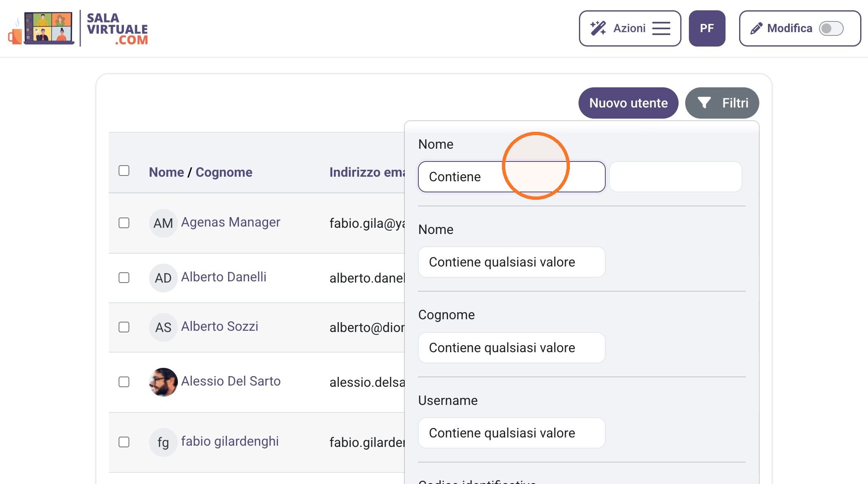Open the Azioni hamburger menu icon
Image resolution: width=868 pixels, height=484 pixels.
[x=661, y=28]
